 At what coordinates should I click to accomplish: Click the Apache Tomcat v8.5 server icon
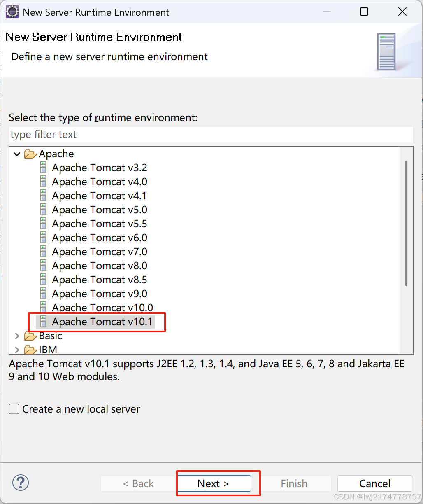43,280
